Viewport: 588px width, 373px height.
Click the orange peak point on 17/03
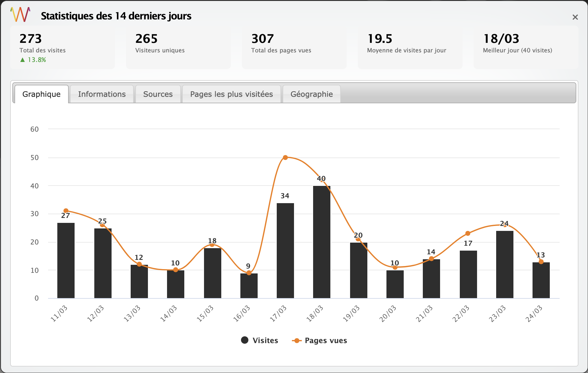(285, 158)
